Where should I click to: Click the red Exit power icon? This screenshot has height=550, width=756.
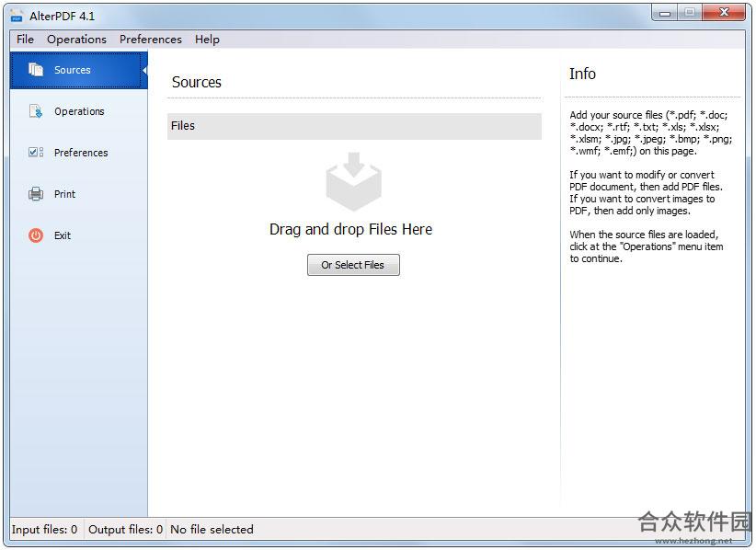(x=36, y=235)
